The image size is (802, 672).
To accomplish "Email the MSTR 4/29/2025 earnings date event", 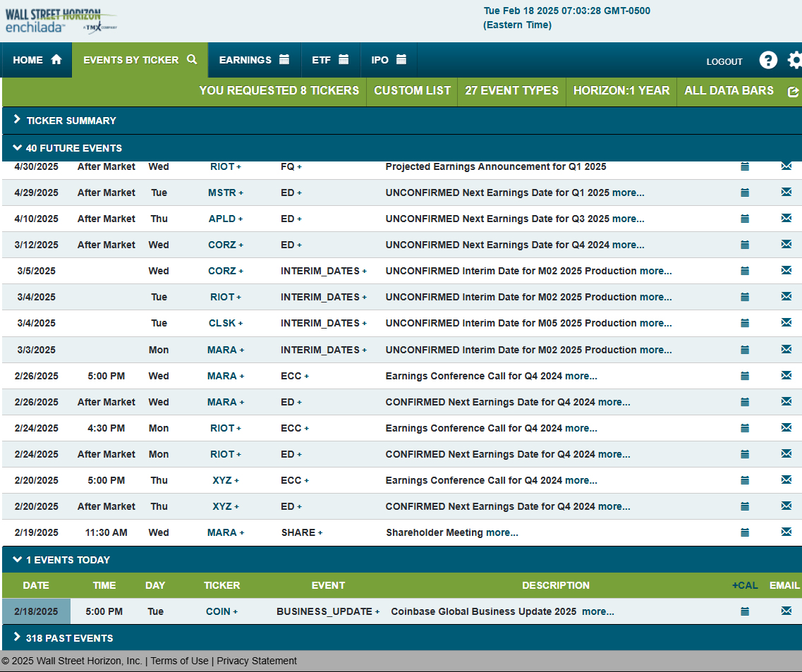I will coord(786,193).
